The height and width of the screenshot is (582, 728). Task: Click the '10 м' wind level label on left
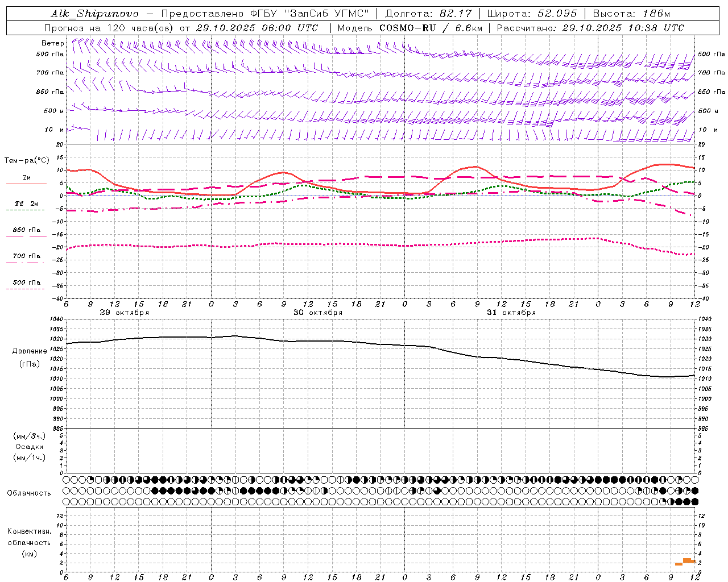pyautogui.click(x=55, y=130)
